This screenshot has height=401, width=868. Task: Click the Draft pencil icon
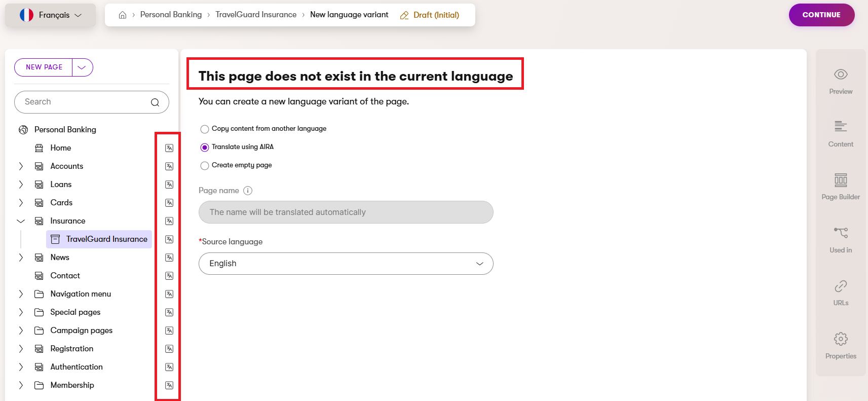[404, 15]
